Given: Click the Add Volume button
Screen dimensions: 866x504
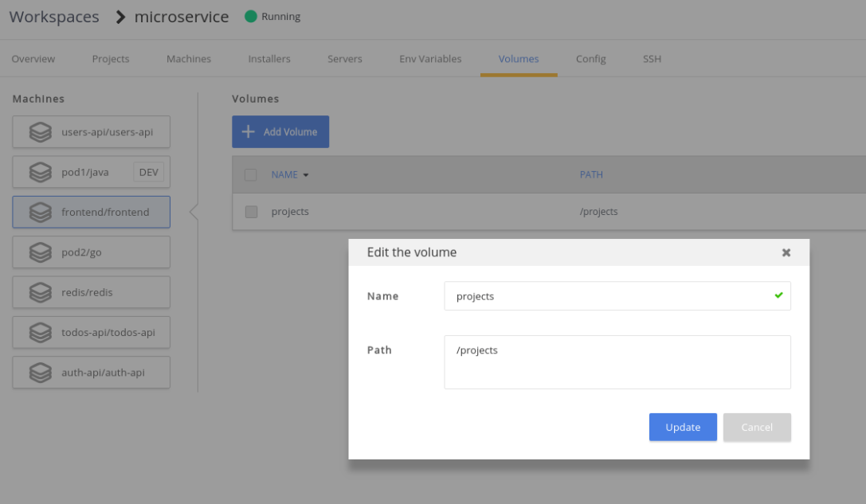Looking at the screenshot, I should 280,132.
